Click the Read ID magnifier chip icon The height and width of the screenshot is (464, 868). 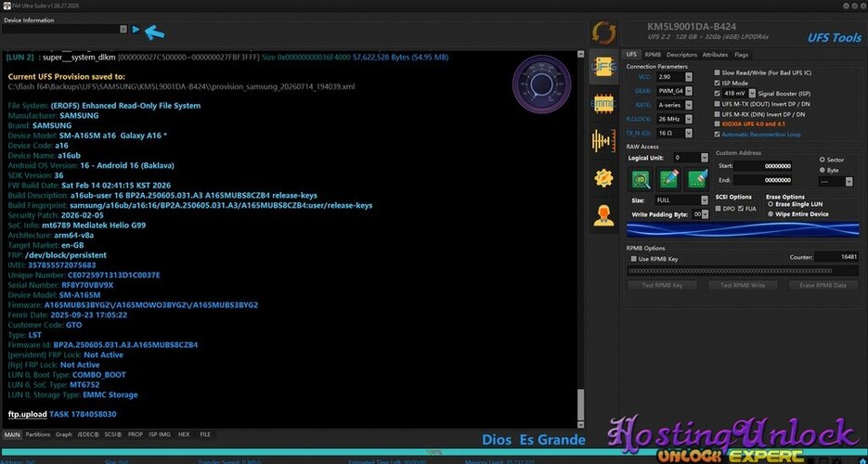tap(641, 179)
